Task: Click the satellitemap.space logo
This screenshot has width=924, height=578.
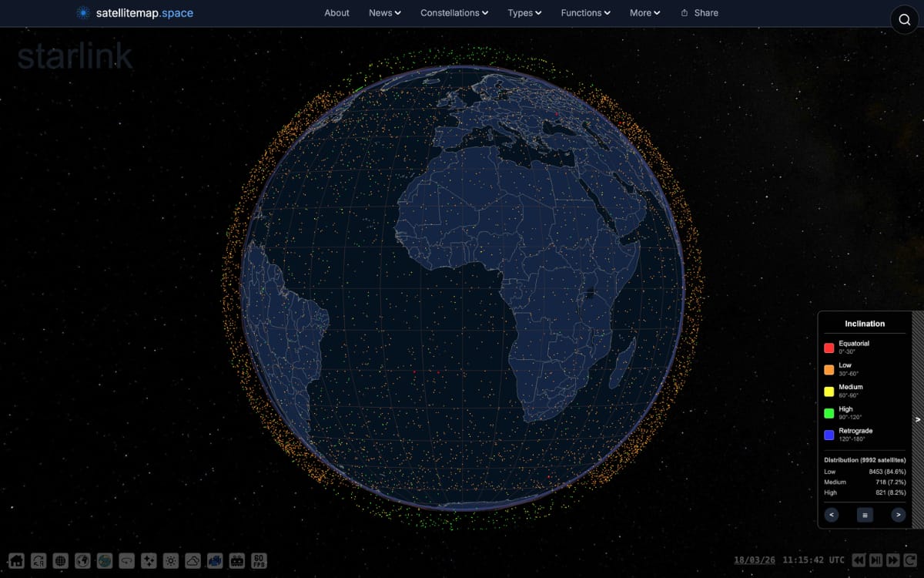Action: tap(135, 13)
